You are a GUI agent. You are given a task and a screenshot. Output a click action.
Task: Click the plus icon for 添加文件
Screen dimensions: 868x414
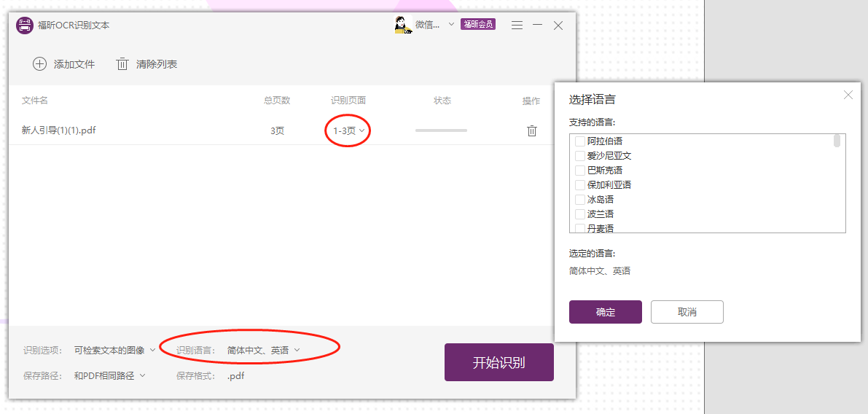point(40,64)
